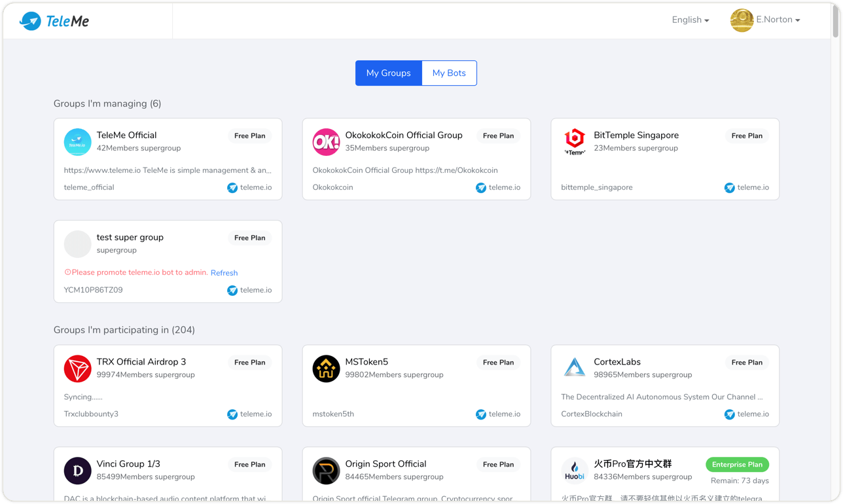Click teleme.io bot label on MSToken5 card

point(497,414)
